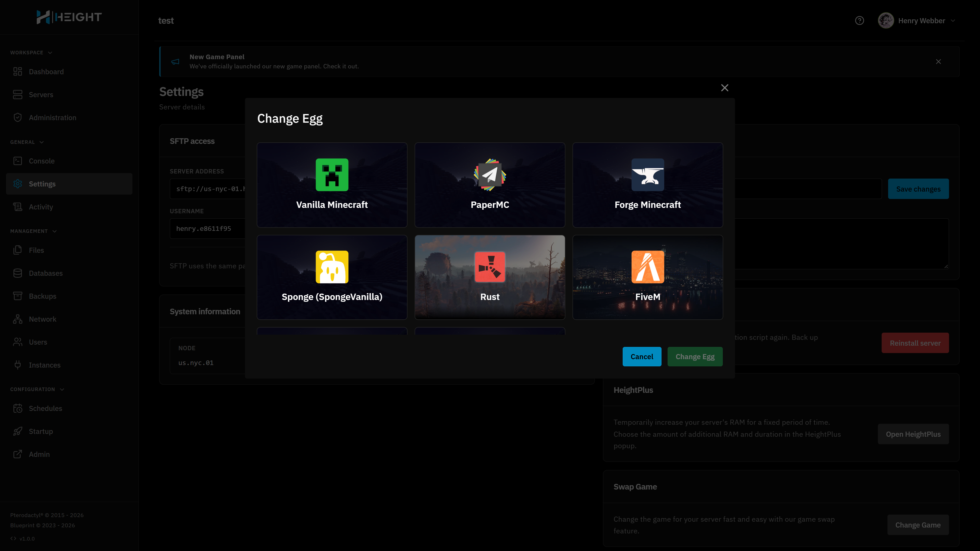
Task: Click the yellow Sponge icon
Action: (x=332, y=267)
